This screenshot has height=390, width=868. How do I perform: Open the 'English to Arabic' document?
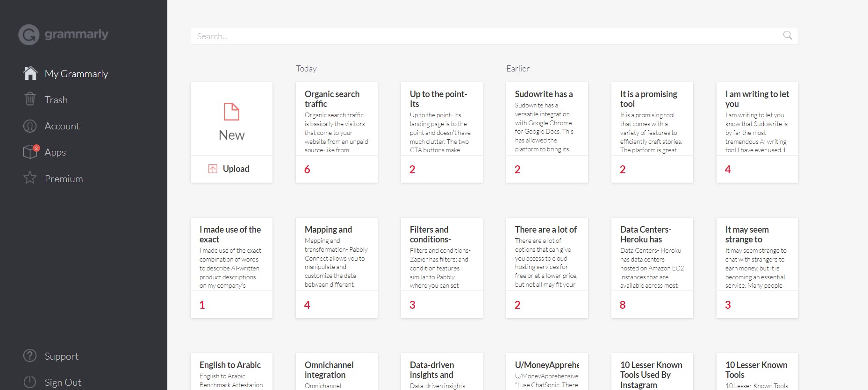[x=232, y=372]
